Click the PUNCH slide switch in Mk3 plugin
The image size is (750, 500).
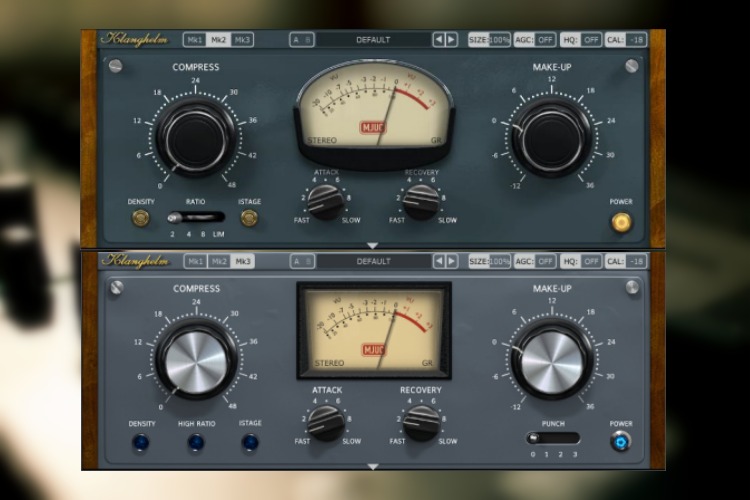553,438
